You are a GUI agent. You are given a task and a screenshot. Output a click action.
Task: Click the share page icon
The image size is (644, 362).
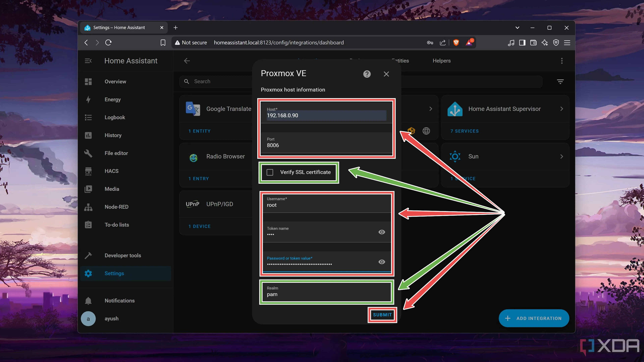click(x=443, y=42)
